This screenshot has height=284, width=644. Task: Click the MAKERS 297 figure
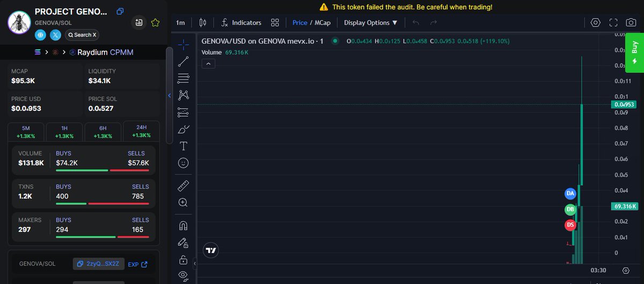(24, 229)
